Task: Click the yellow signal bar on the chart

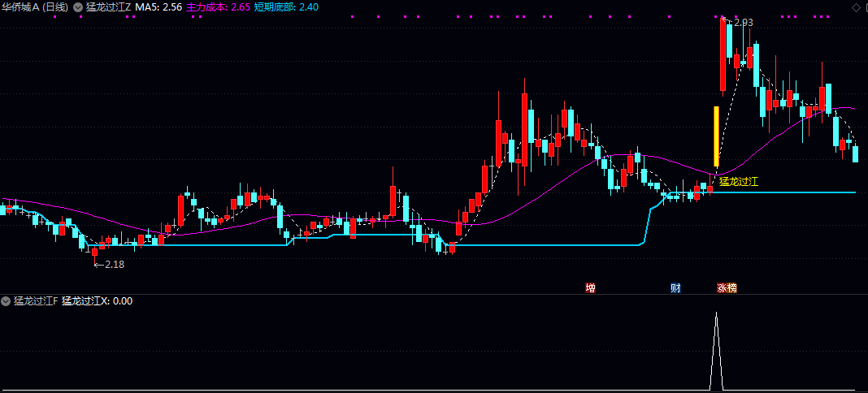Action: point(716,136)
